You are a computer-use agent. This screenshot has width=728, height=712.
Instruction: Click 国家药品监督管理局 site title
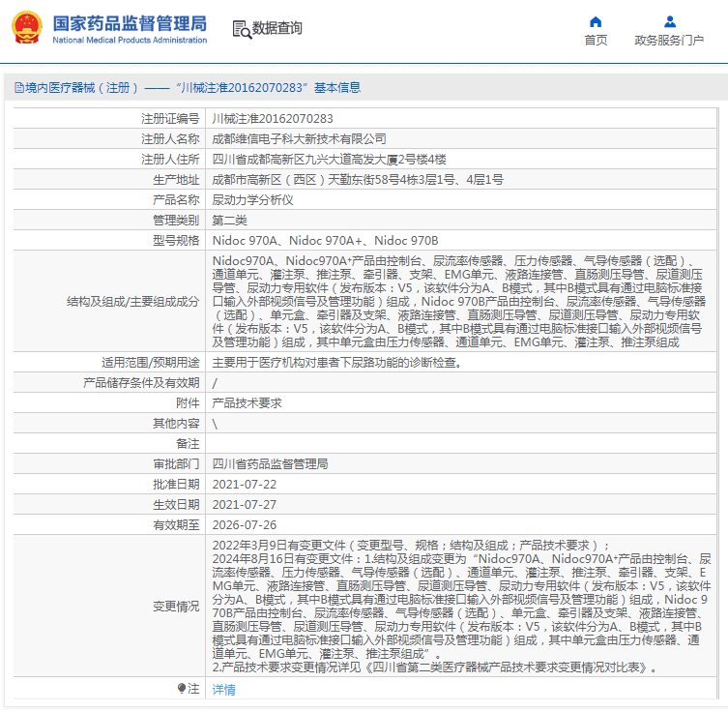tap(130, 23)
